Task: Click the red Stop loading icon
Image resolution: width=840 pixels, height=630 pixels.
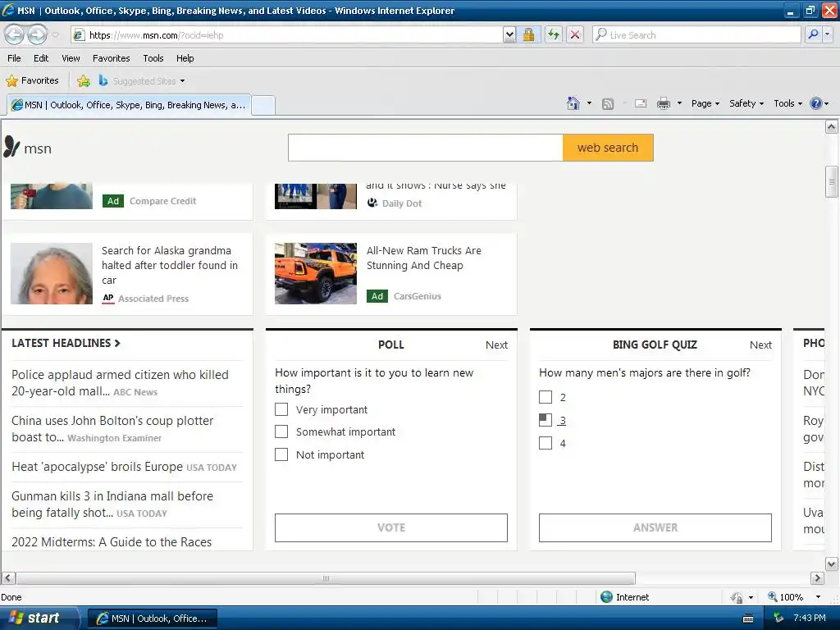Action: pyautogui.click(x=575, y=34)
